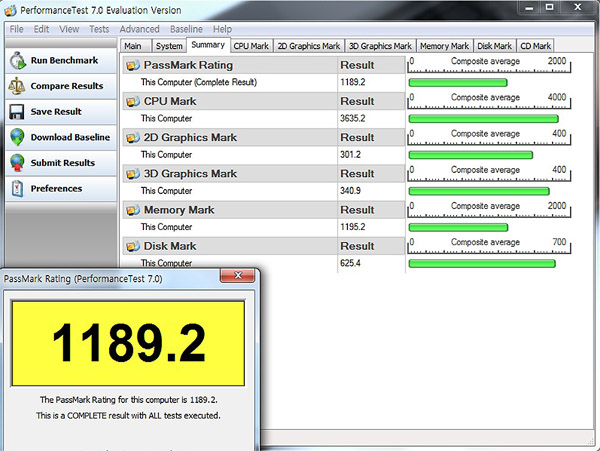
Task: Switch to the CD Mark tab
Action: [x=535, y=46]
